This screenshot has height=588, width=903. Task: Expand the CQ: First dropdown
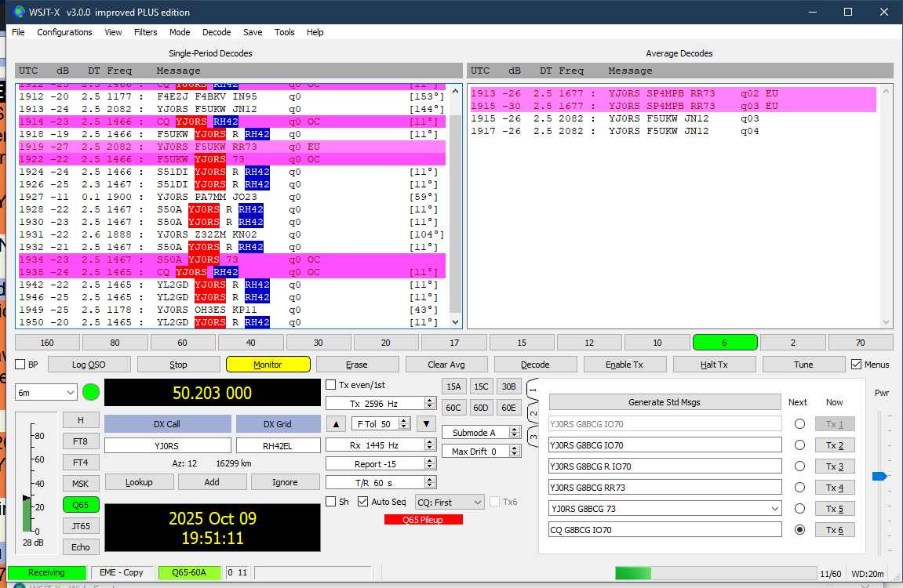click(x=450, y=502)
